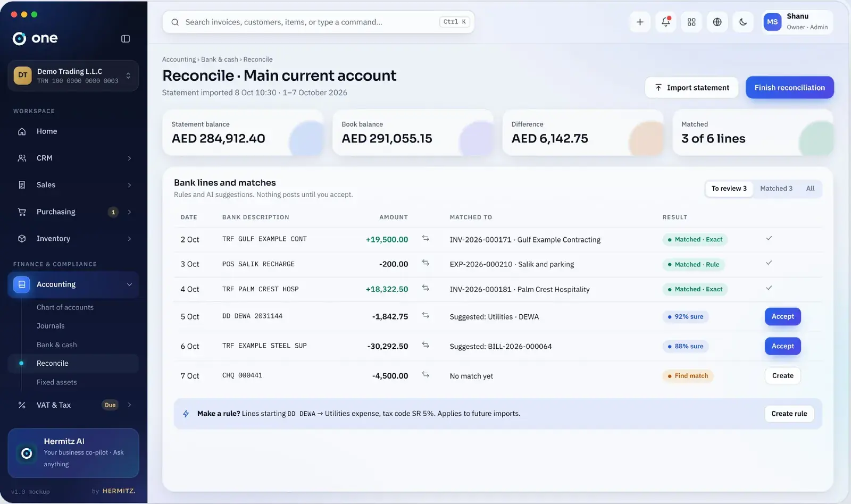
Task: Click the checkmark on the Gulf Example row
Action: point(769,238)
